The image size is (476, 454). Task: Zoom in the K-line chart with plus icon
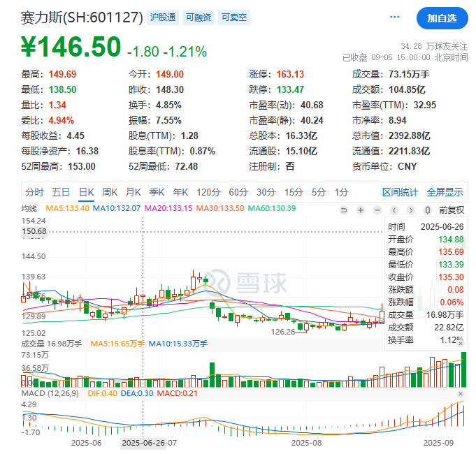(361, 210)
